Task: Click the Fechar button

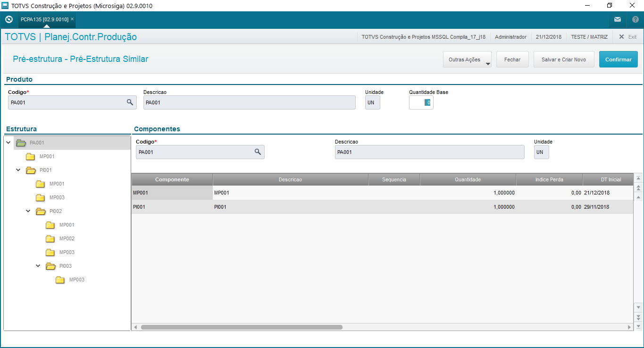Action: pos(512,59)
